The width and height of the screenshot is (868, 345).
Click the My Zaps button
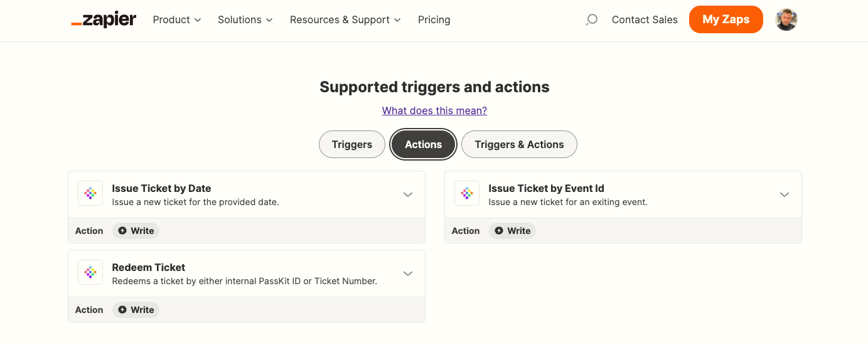coord(726,19)
